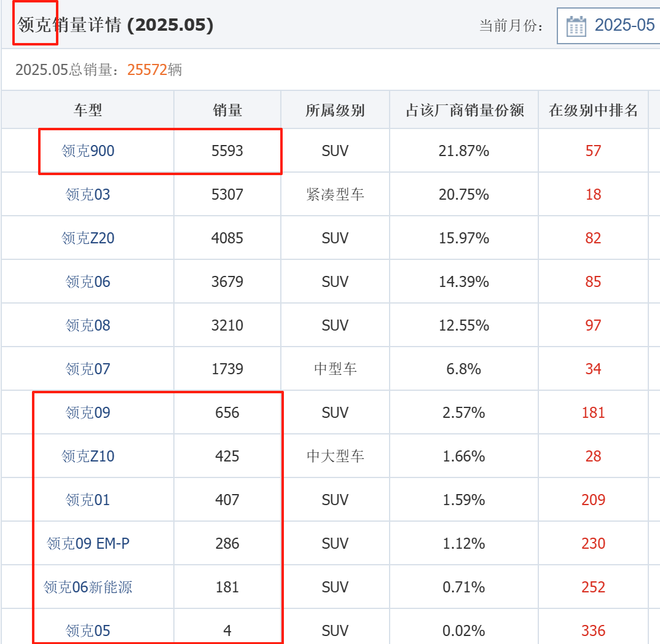Click the ranking number 230

(593, 543)
